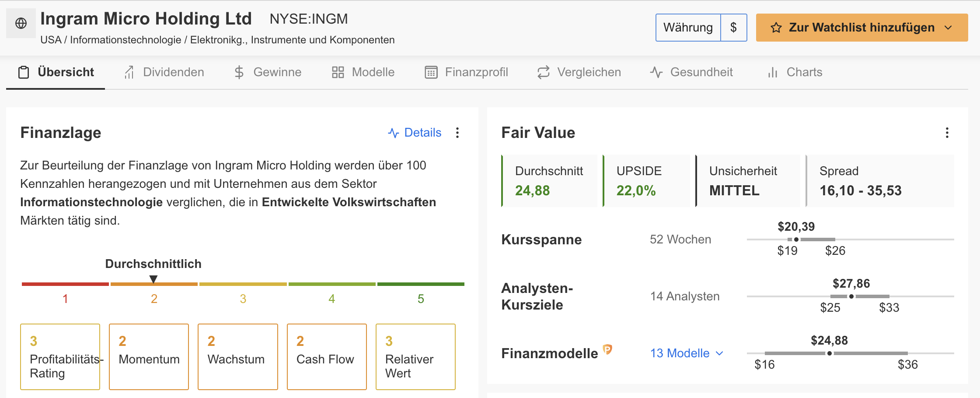Viewport: 980px width, 398px height.
Task: Click the Pro badge icon beside Finanzmodelle
Action: [x=607, y=349]
